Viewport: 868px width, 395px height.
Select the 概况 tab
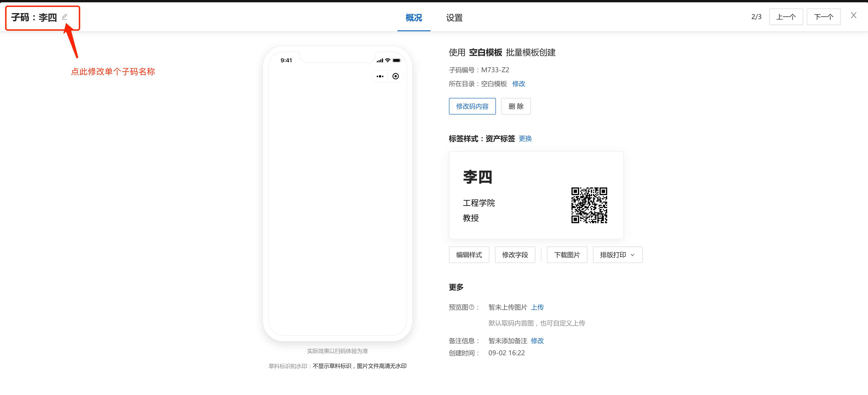(414, 17)
